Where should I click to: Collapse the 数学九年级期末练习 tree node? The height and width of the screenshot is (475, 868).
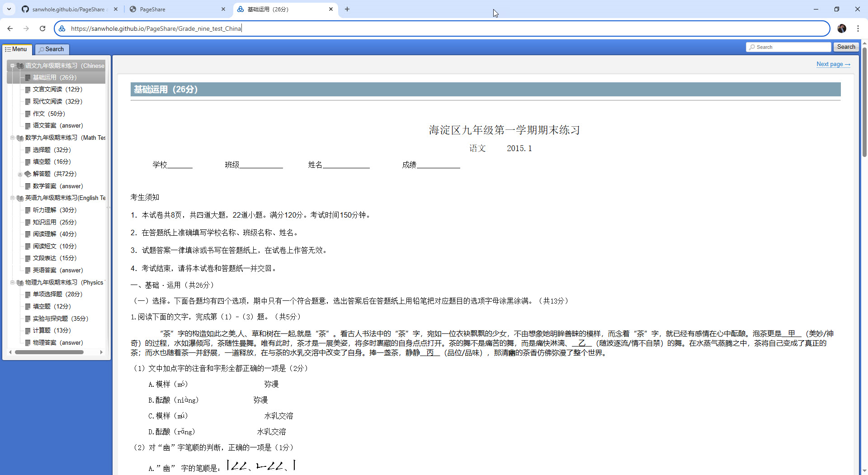pos(12,138)
